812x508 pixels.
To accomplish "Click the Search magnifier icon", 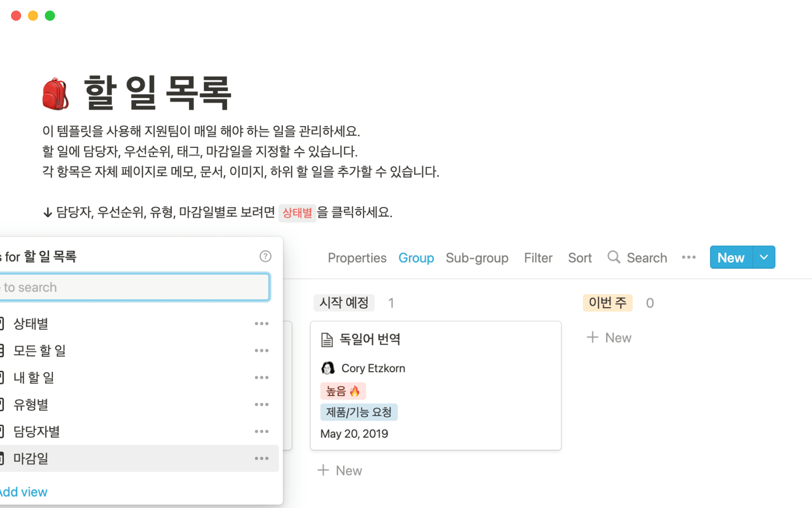I will pos(614,257).
